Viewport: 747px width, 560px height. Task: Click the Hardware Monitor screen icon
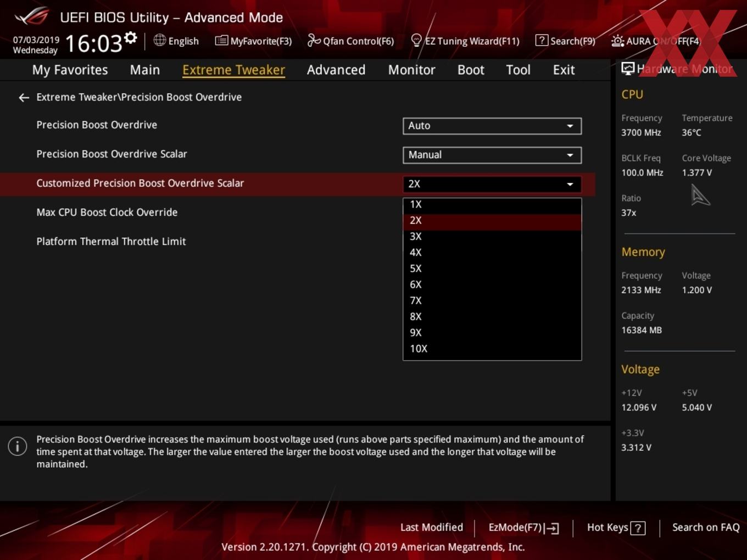click(628, 69)
